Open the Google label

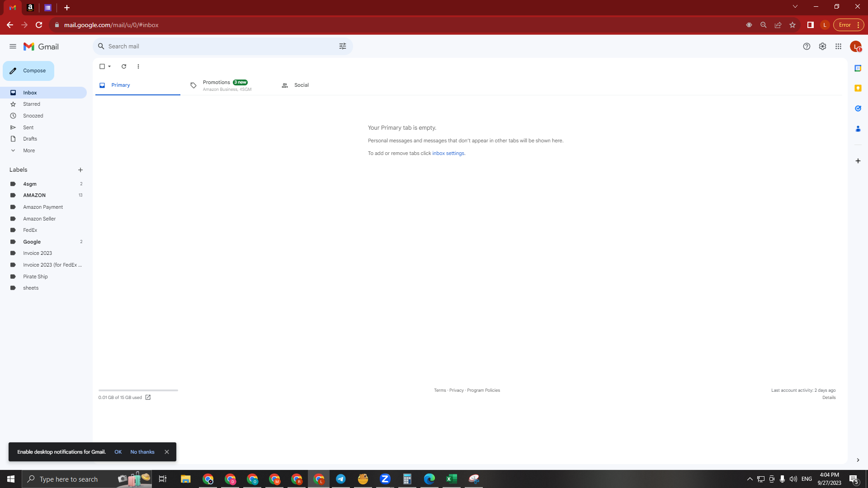[x=43, y=242]
